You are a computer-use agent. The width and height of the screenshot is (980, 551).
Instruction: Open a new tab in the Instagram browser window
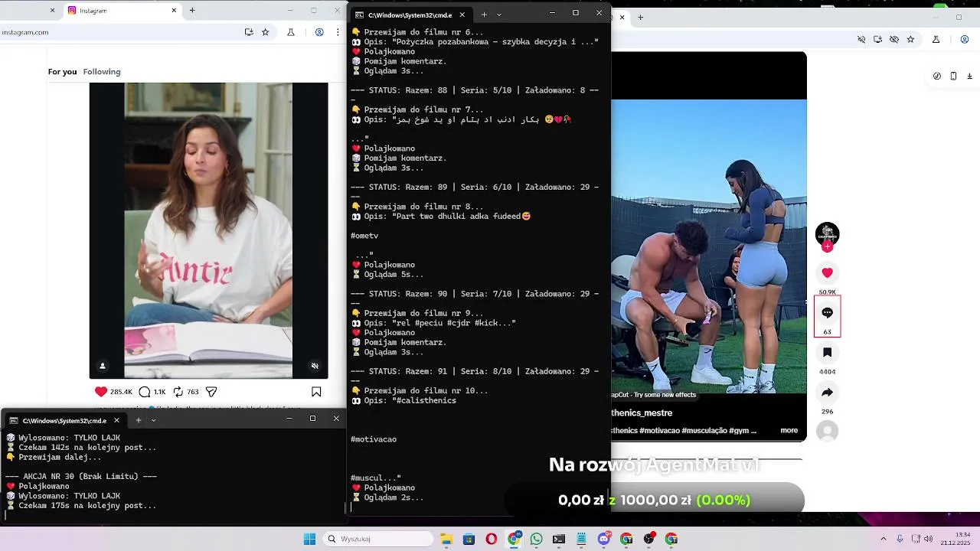[192, 11]
